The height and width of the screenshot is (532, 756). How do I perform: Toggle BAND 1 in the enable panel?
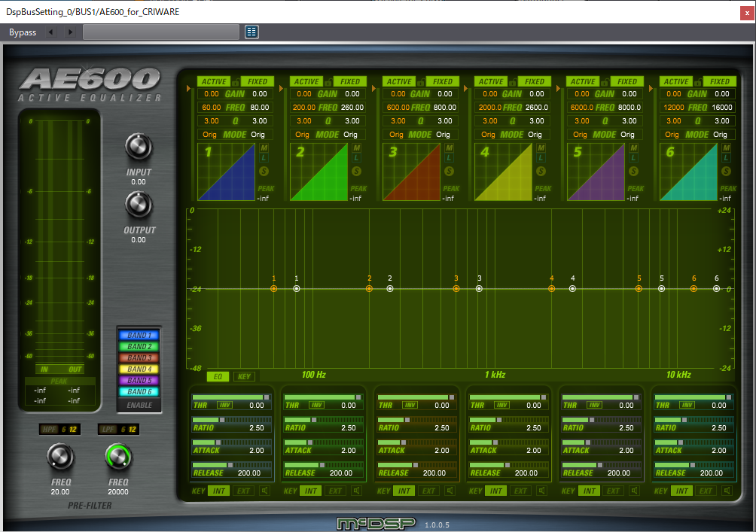coord(140,335)
